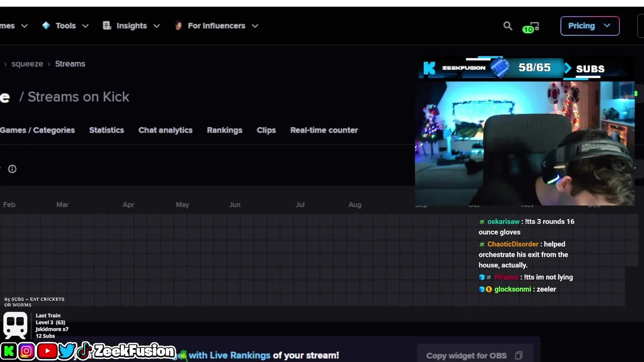The height and width of the screenshot is (362, 644).
Task: Go to squeeze breadcrumb link
Action: coord(27,64)
